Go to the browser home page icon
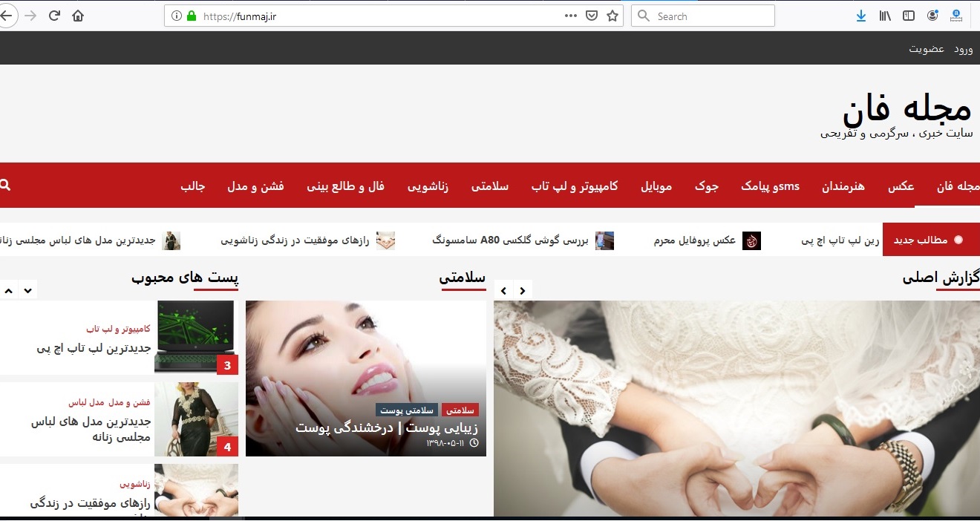This screenshot has width=980, height=521. pyautogui.click(x=78, y=16)
